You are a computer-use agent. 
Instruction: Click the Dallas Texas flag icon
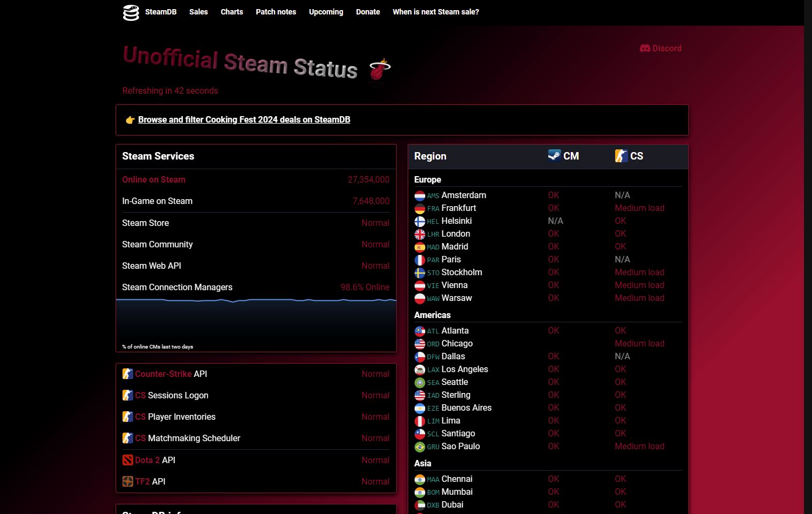(x=420, y=357)
